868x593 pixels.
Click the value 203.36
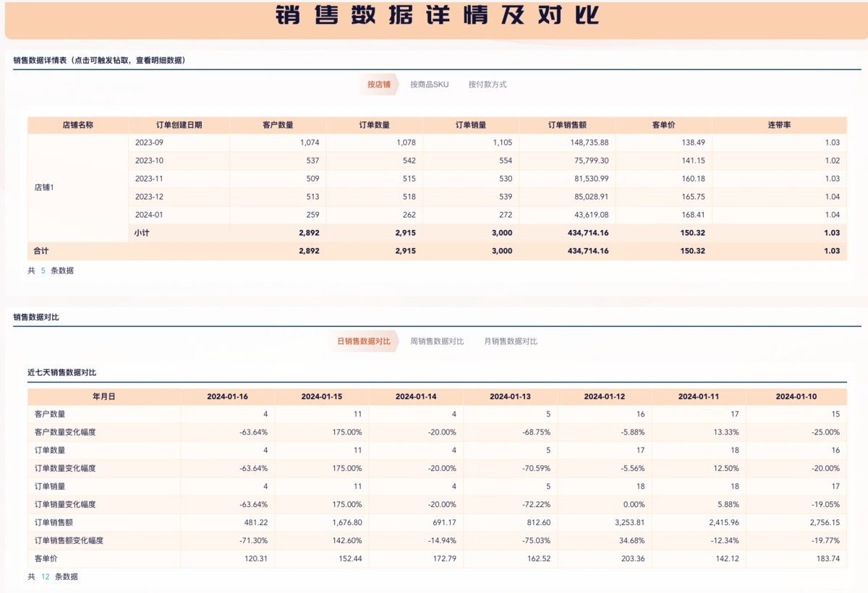633,558
